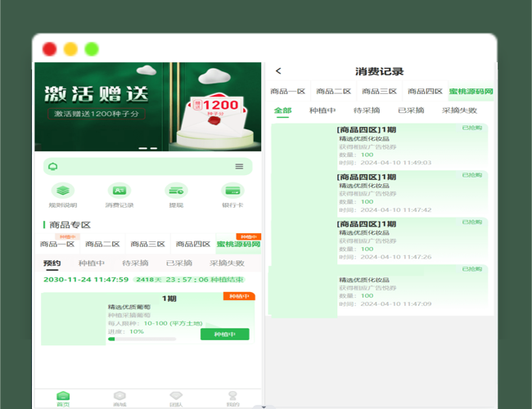Select green 蜜桃源码网 tab on home panel
532x409 pixels.
point(238,244)
